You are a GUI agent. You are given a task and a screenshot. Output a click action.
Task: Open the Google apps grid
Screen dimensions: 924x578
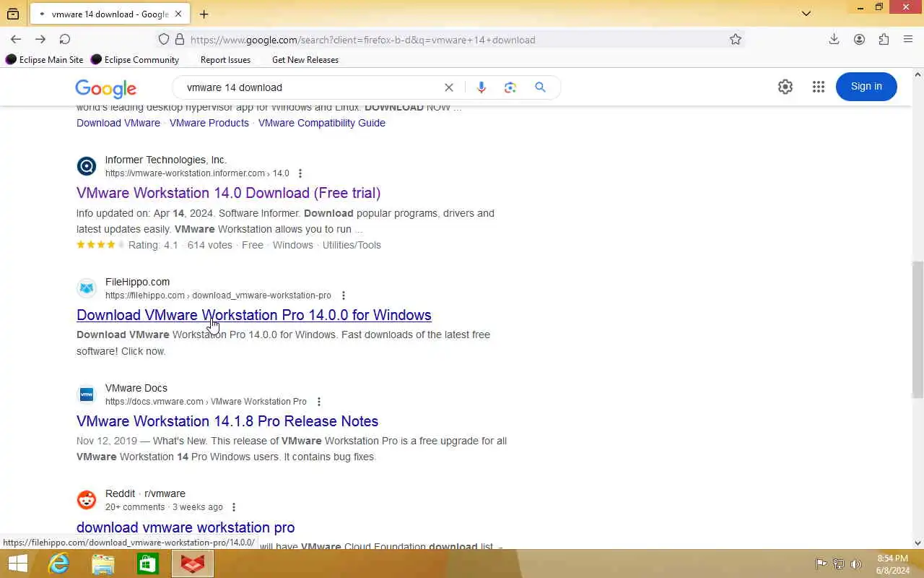pos(818,87)
